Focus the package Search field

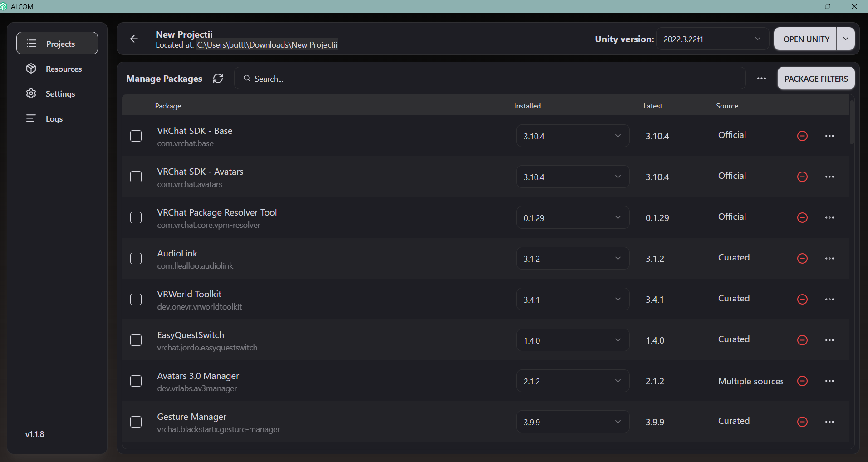click(490, 79)
